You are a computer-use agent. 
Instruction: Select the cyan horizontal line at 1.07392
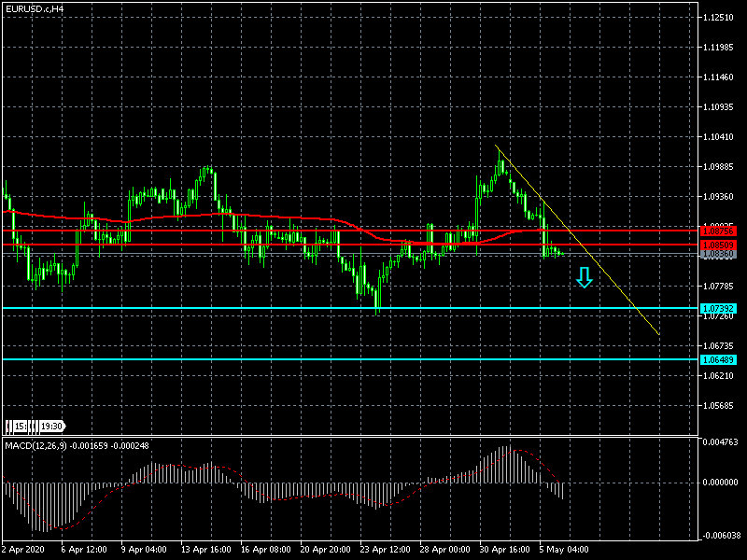[x=280, y=308]
